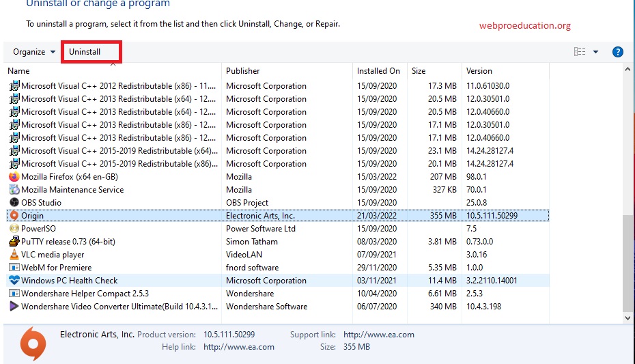Select the VLC media player entry

coord(53,254)
